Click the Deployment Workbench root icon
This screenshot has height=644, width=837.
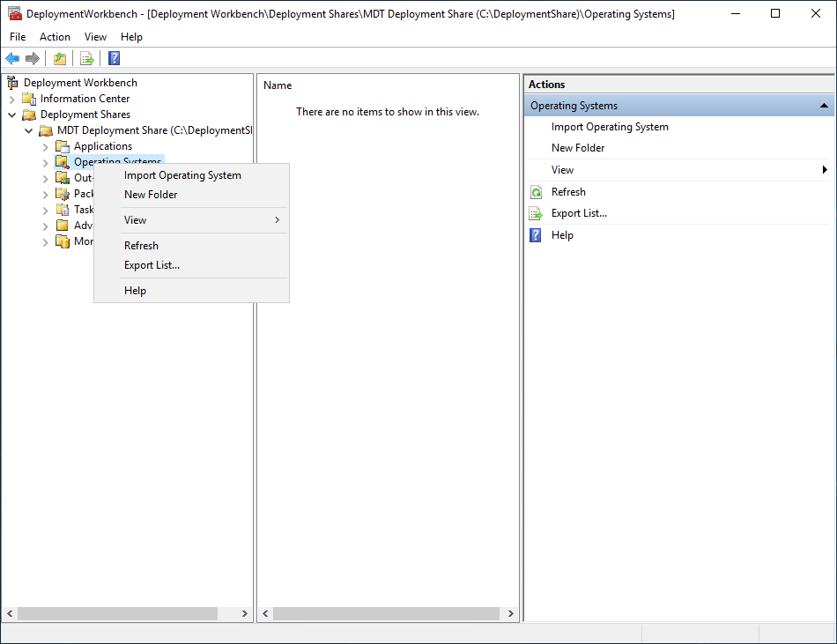coord(12,83)
